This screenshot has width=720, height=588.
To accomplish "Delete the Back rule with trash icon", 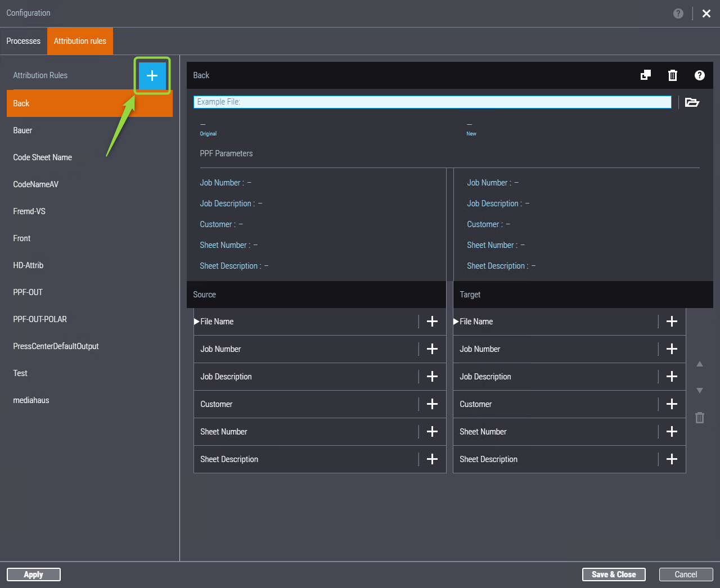I will 672,75.
